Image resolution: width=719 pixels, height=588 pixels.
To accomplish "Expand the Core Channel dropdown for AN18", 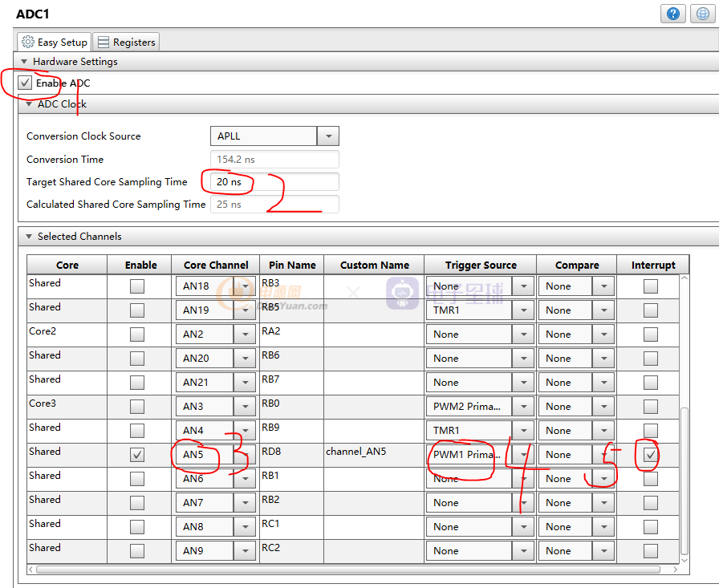I will click(x=245, y=286).
